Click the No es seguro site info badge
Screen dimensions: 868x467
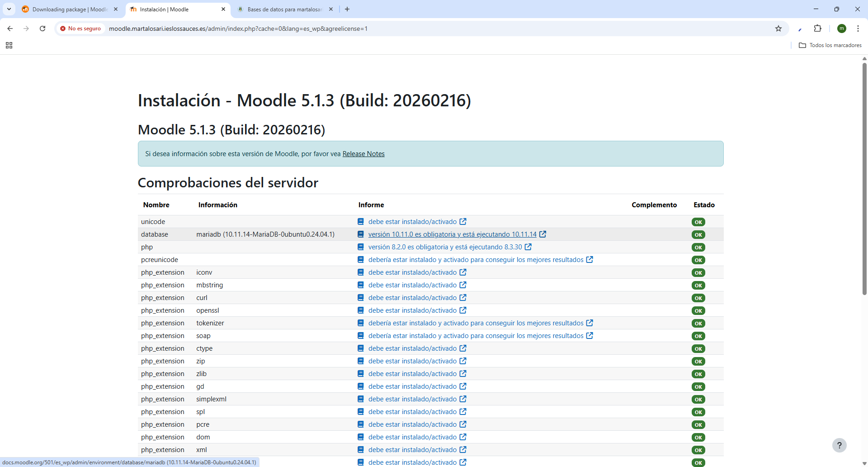coord(80,29)
